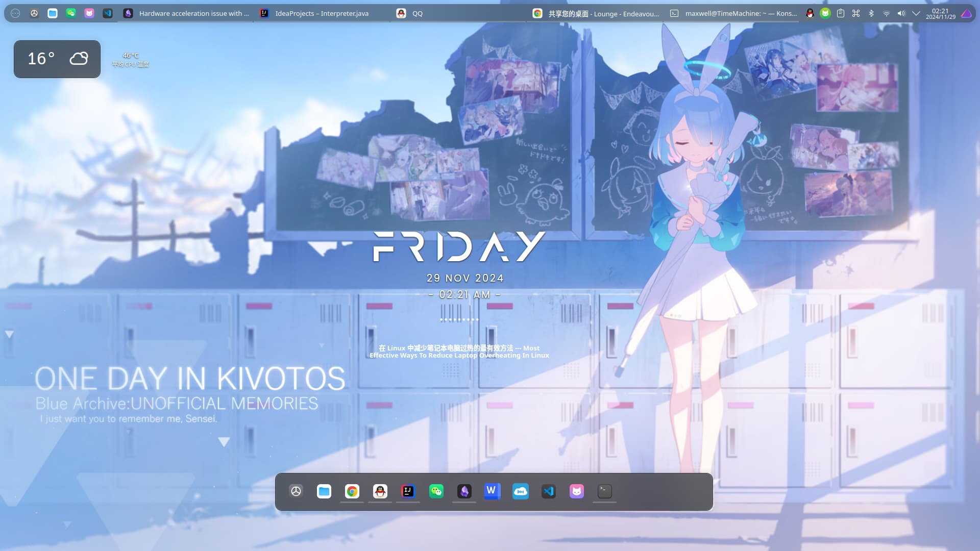This screenshot has height=551, width=980.
Task: Launch VS Code from the top panel
Action: click(x=108, y=14)
